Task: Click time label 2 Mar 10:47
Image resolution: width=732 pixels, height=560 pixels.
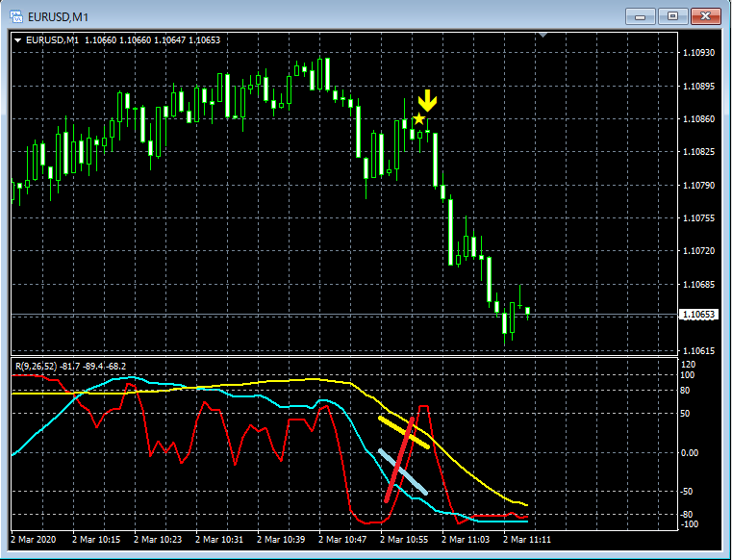Action: [x=342, y=540]
